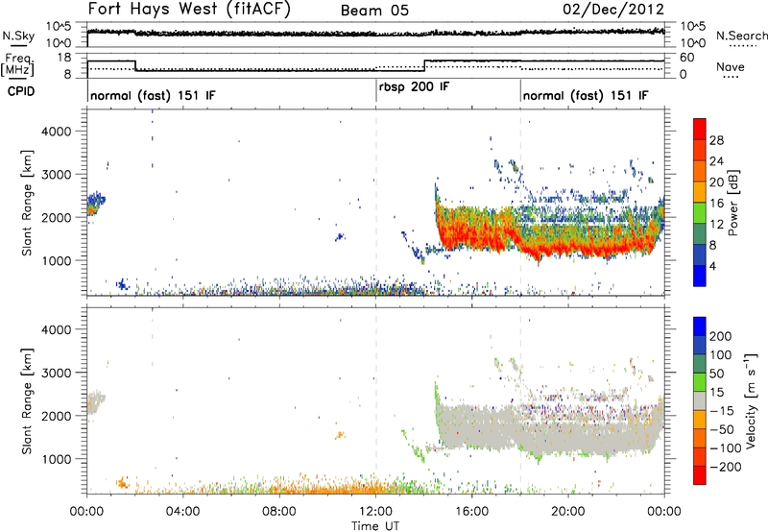Click the "CPID" row label
The height and width of the screenshot is (532, 768).
coord(21,91)
